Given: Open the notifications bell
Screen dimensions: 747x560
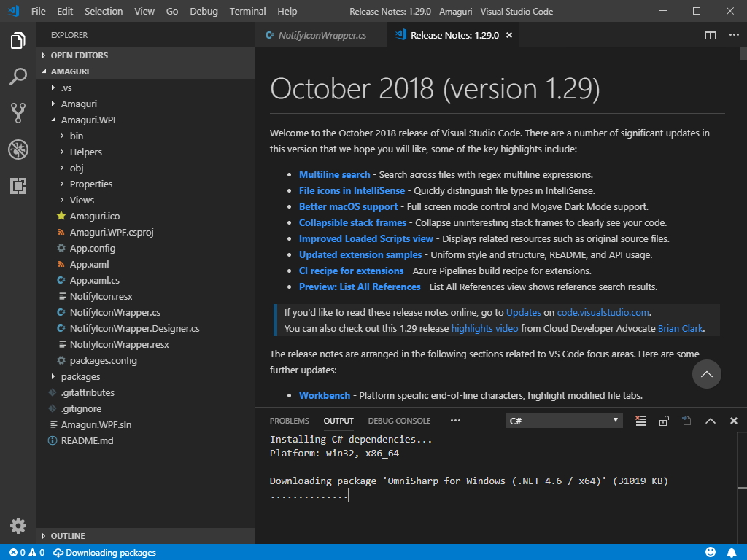Looking at the screenshot, I should 733,552.
